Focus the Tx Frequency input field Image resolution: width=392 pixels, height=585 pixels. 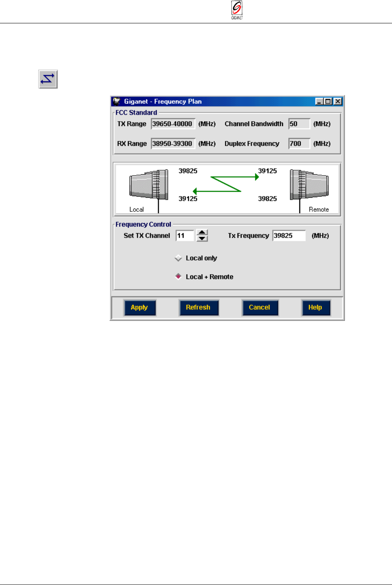pos(289,236)
